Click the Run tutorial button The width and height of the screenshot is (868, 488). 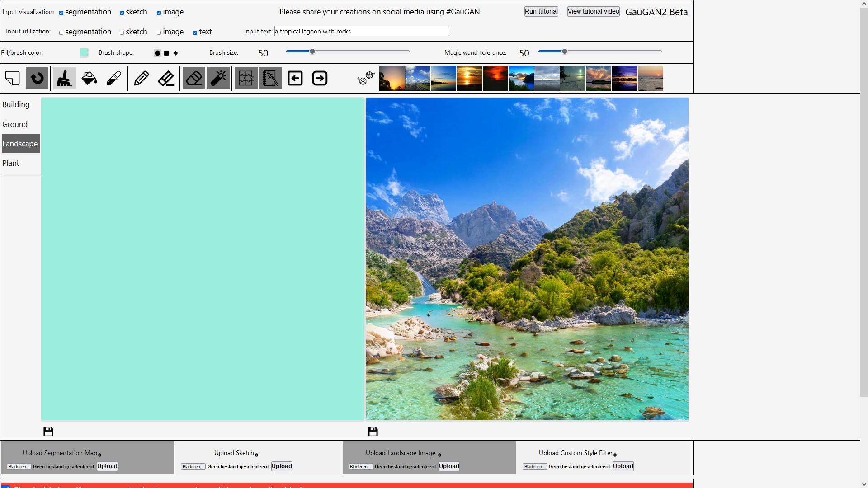click(541, 11)
